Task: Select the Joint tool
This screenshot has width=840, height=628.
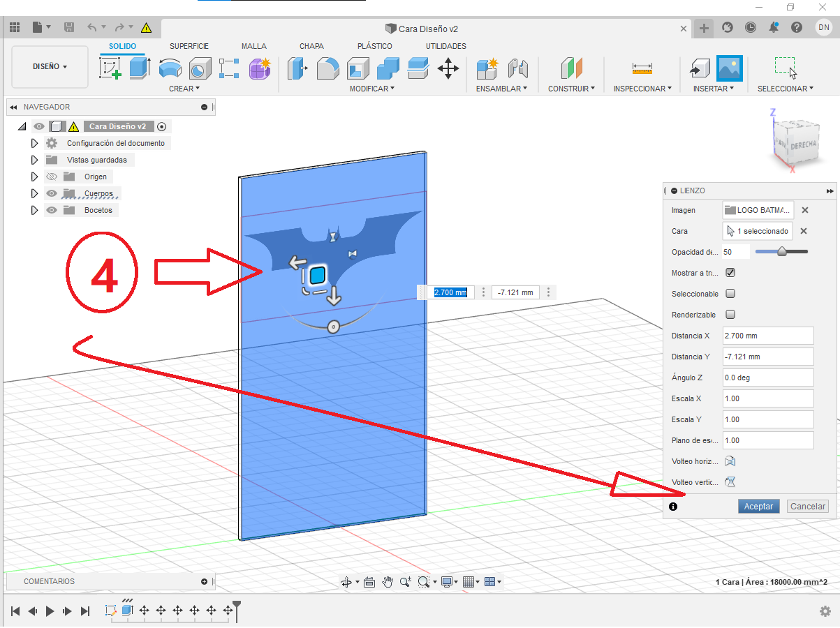Action: point(517,69)
